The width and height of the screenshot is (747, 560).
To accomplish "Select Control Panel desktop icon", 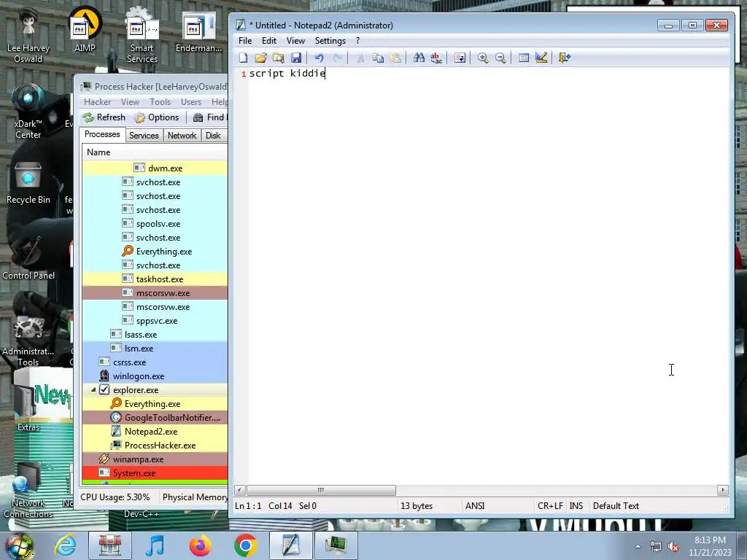I will (x=28, y=257).
